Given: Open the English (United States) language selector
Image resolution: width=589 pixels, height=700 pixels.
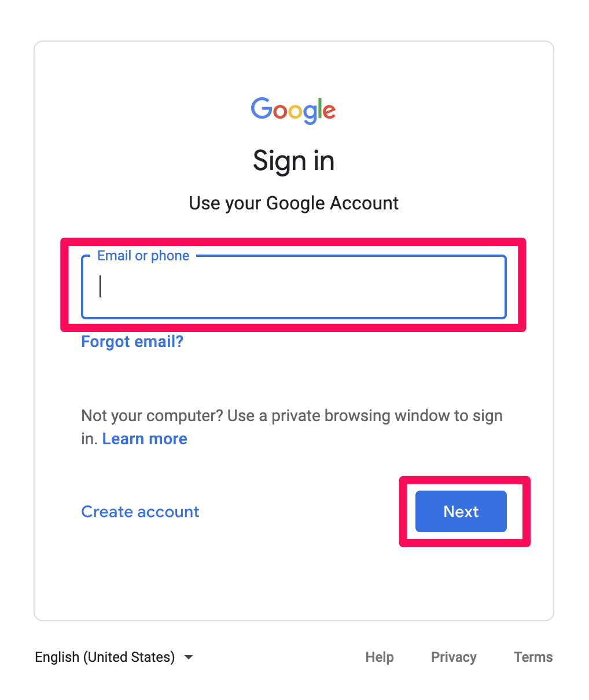Looking at the screenshot, I should 114,657.
